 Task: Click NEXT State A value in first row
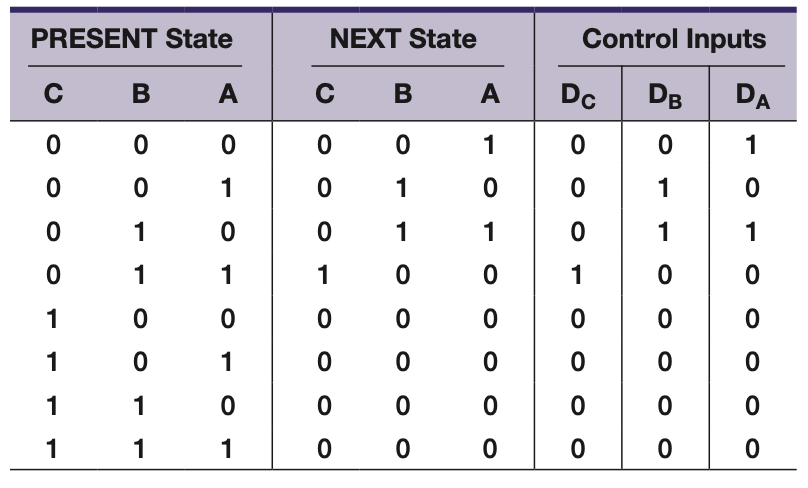point(489,145)
